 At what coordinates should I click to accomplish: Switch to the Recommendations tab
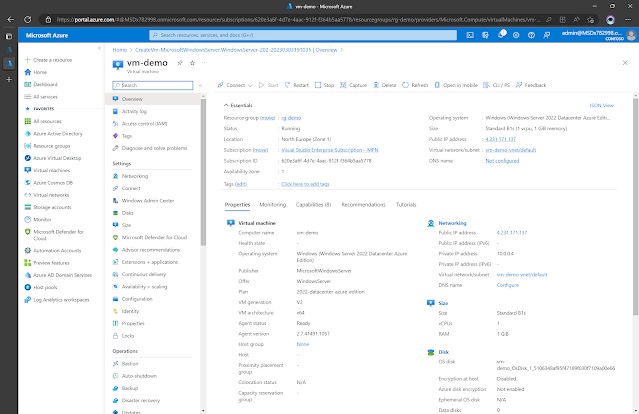364,205
